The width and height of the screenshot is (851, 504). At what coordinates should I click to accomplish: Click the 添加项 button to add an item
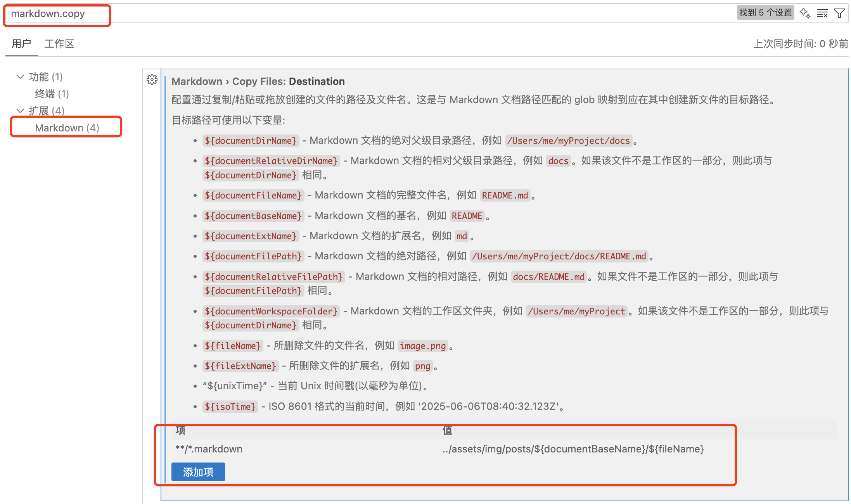click(198, 472)
